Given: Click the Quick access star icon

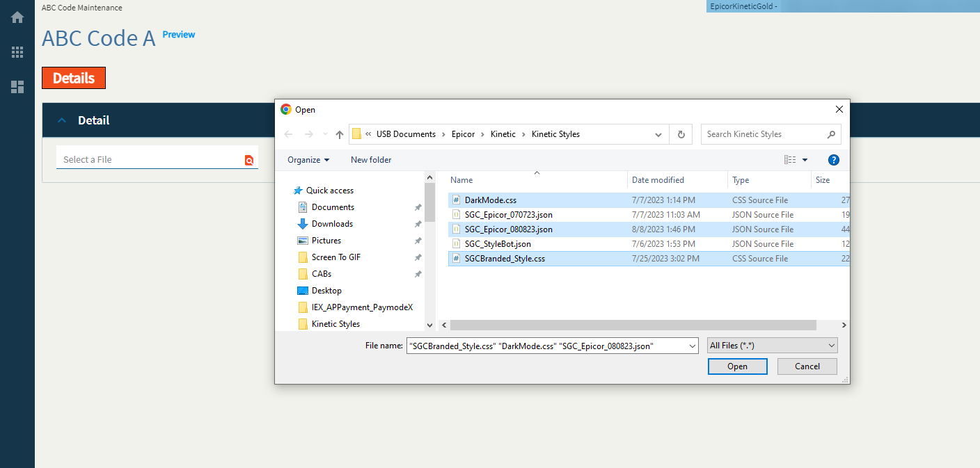Looking at the screenshot, I should tap(298, 191).
